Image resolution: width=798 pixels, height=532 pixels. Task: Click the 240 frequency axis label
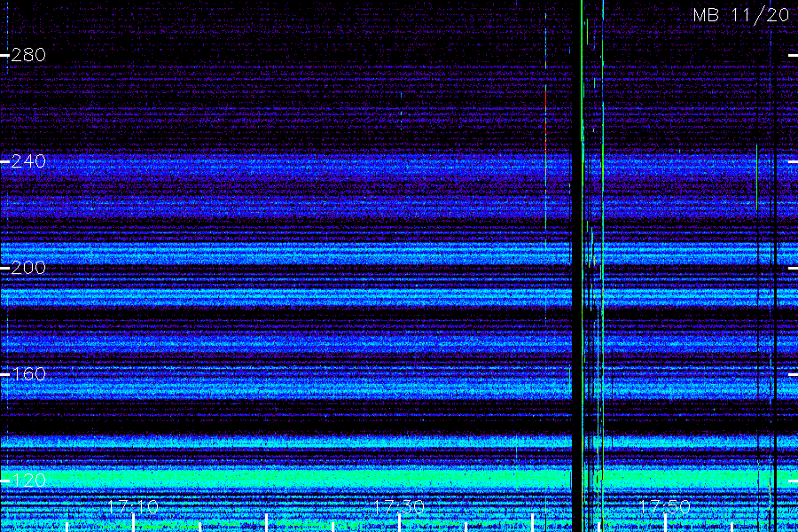pyautogui.click(x=28, y=161)
